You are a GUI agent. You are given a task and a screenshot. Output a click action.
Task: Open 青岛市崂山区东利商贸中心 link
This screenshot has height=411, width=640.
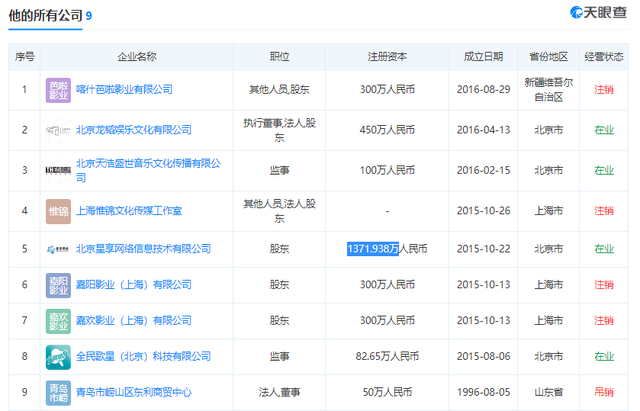[x=133, y=392]
